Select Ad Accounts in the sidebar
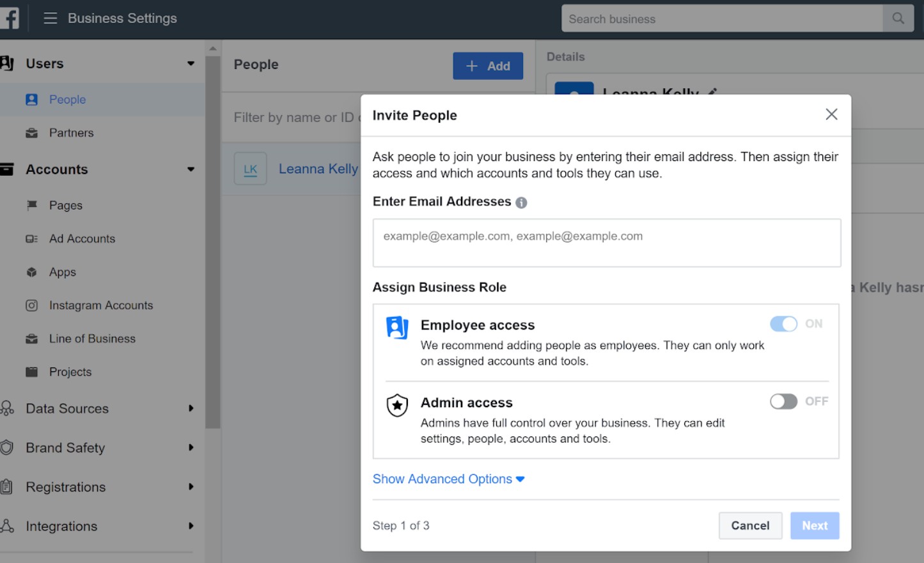924x563 pixels. [x=82, y=239]
